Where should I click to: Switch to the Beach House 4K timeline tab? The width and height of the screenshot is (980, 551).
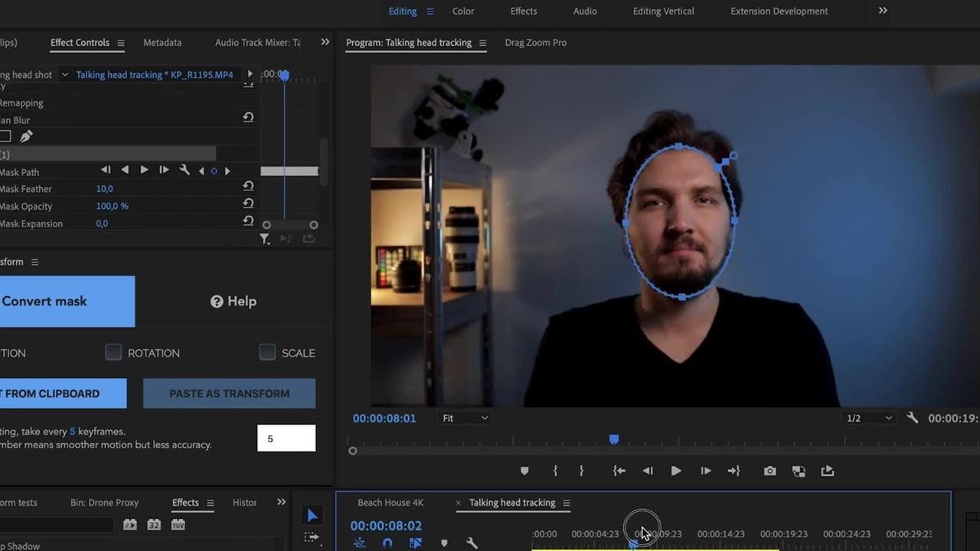[390, 503]
